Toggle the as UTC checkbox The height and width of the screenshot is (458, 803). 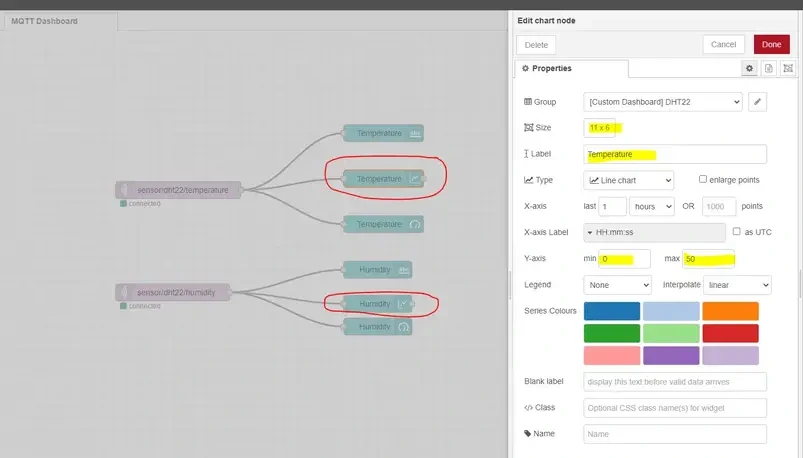(736, 232)
